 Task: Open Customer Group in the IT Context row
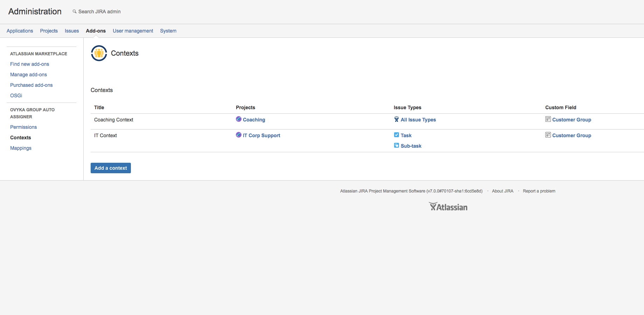click(572, 135)
